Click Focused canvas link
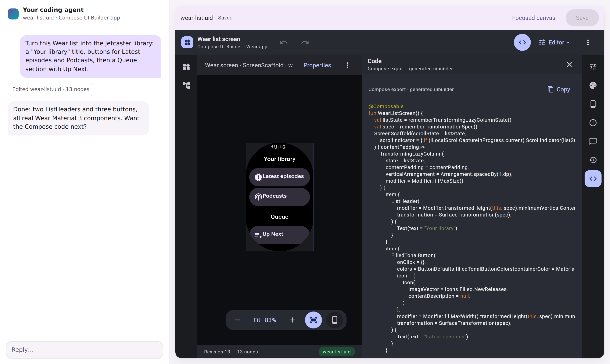 click(x=533, y=18)
